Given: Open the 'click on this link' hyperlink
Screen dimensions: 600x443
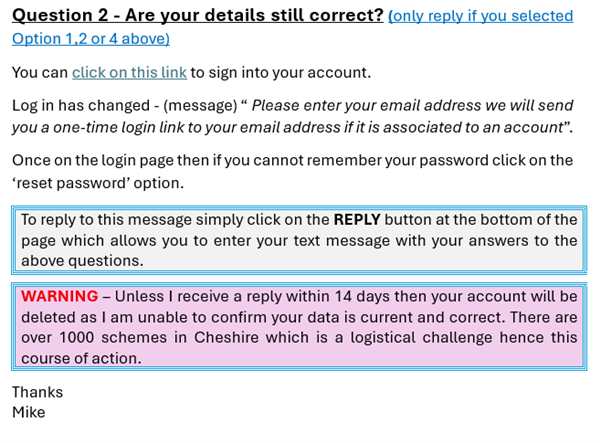Looking at the screenshot, I should point(129,72).
